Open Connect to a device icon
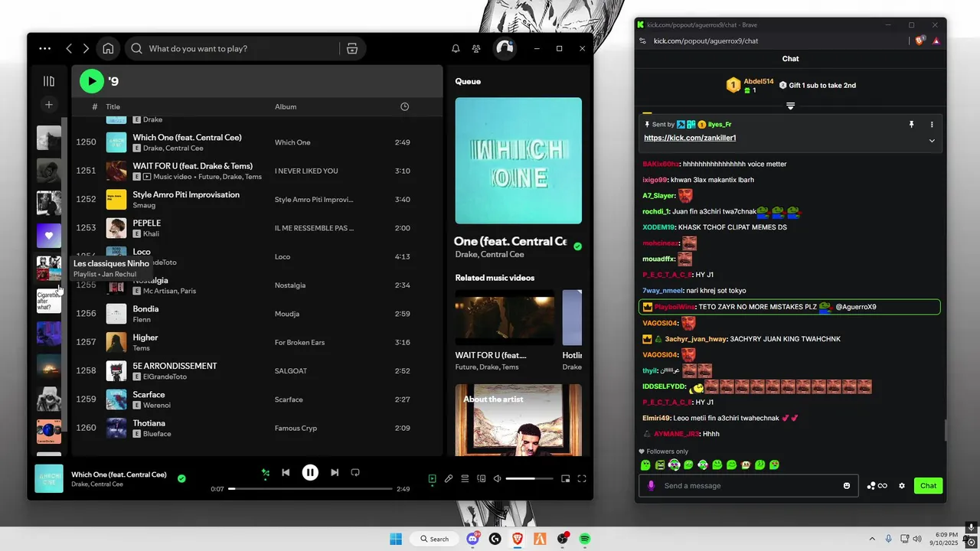The width and height of the screenshot is (980, 551). [481, 479]
